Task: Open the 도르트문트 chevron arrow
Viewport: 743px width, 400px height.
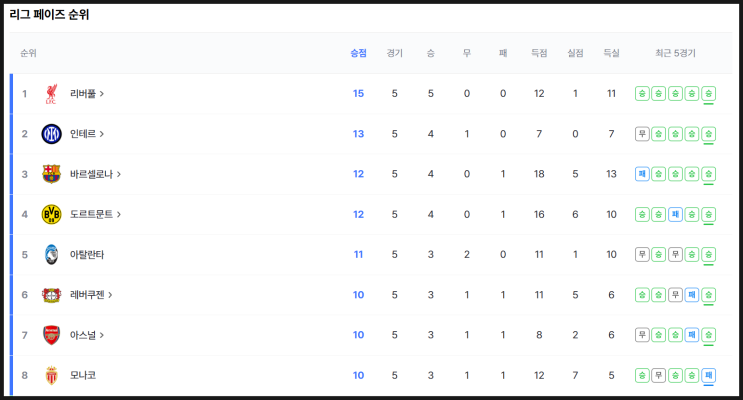Action: click(118, 214)
